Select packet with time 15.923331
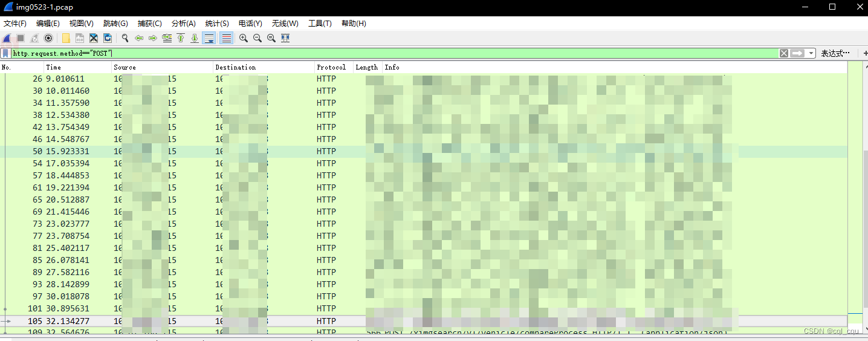 [x=423, y=151]
